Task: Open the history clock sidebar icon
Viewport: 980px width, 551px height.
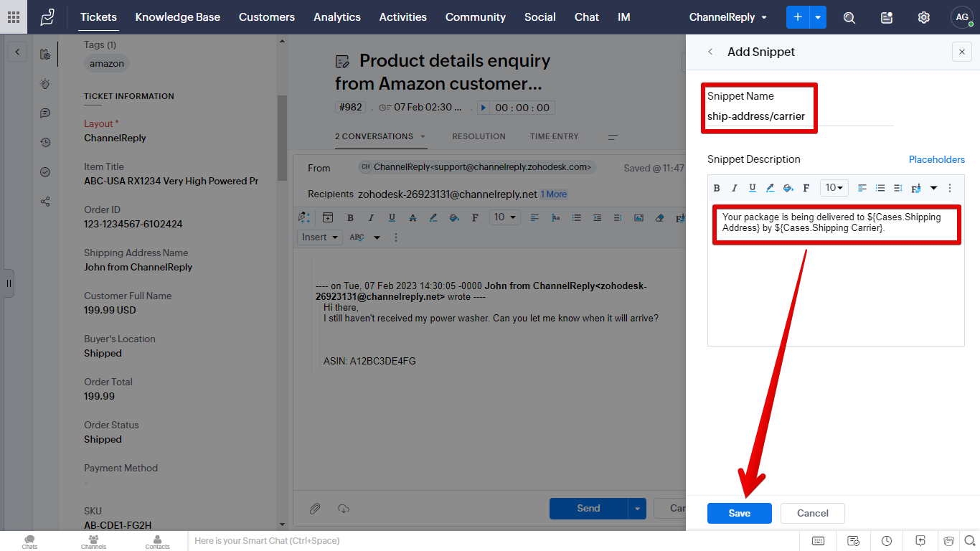Action: (x=45, y=143)
